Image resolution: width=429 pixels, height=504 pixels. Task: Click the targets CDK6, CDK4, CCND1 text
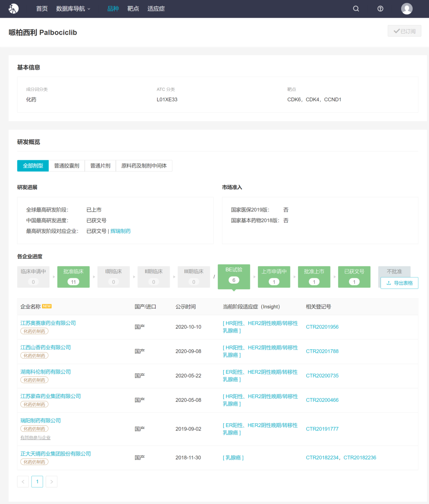tap(314, 99)
